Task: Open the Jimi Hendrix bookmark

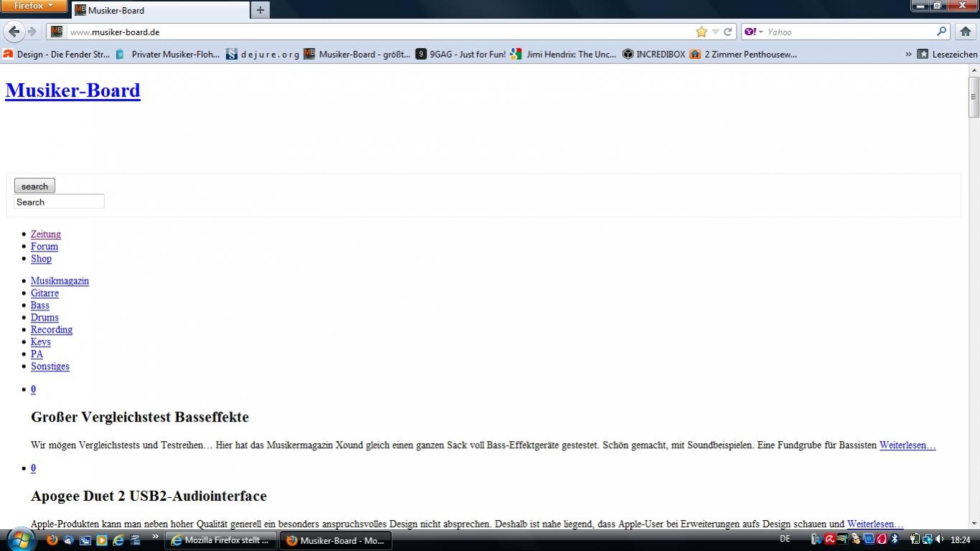Action: (564, 54)
